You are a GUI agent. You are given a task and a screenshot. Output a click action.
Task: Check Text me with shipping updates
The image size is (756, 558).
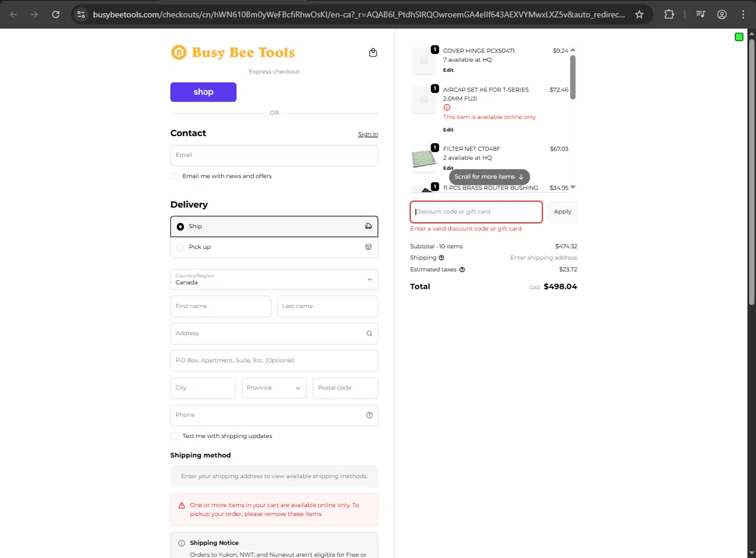[x=175, y=437]
